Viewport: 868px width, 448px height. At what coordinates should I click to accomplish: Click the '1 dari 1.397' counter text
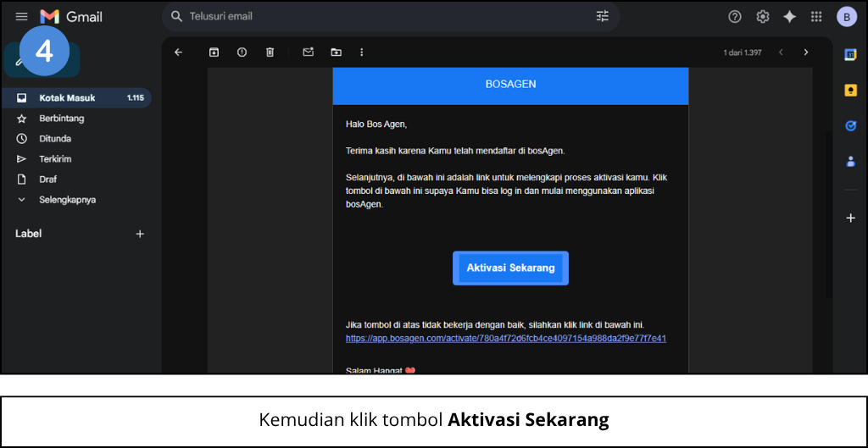[x=743, y=53]
